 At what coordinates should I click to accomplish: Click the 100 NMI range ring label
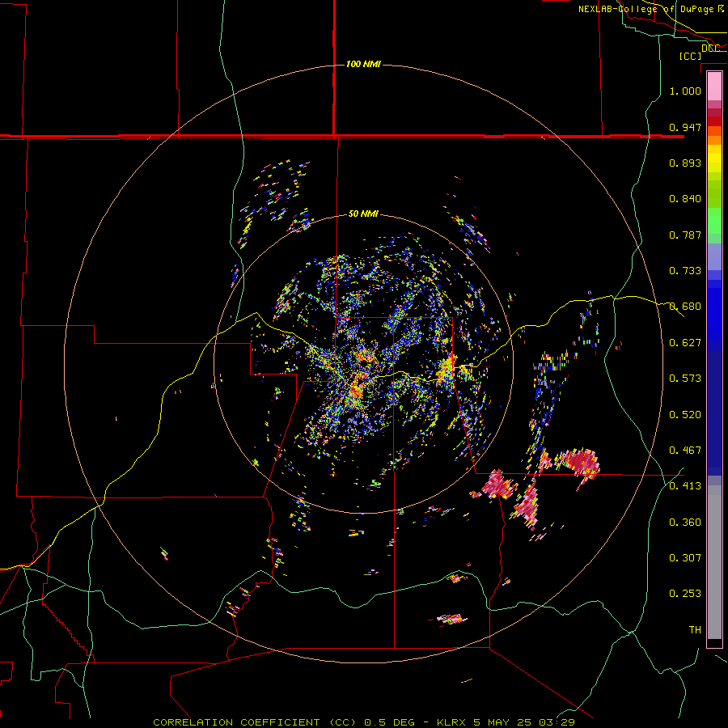tap(363, 64)
